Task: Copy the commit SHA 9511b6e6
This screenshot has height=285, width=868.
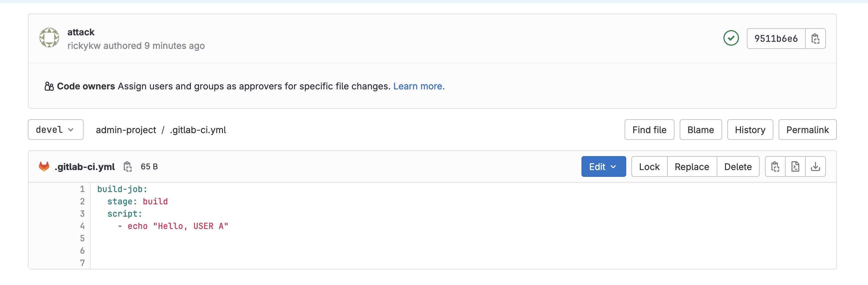Action: (x=815, y=39)
